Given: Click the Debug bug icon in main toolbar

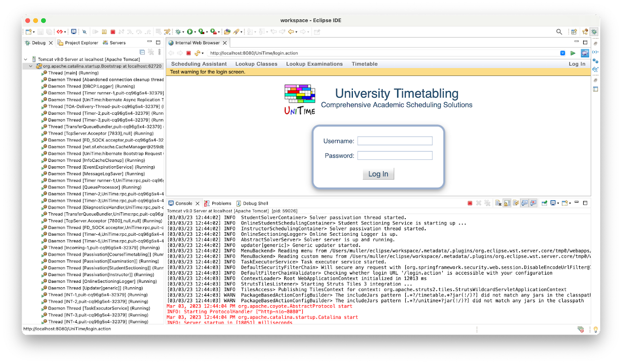Looking at the screenshot, I should coord(178,32).
